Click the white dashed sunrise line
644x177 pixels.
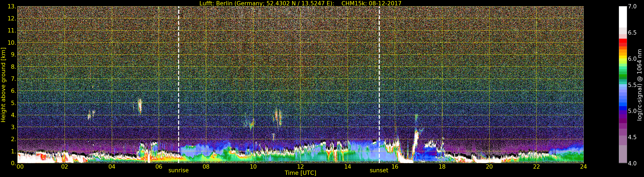point(179,85)
